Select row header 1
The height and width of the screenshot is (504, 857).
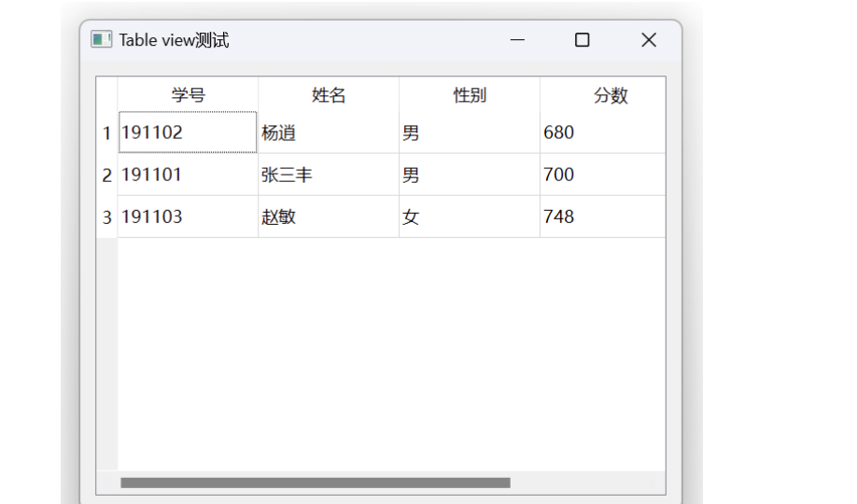point(107,133)
